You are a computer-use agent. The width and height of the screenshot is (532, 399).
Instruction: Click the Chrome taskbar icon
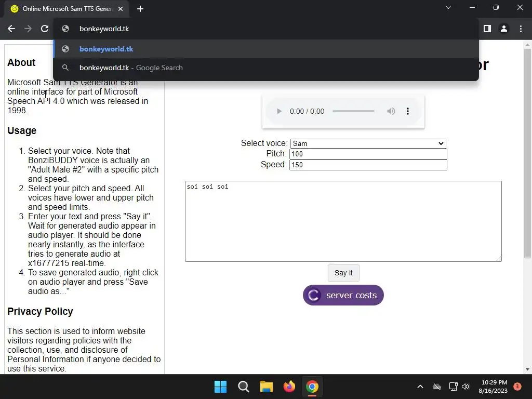(x=312, y=387)
